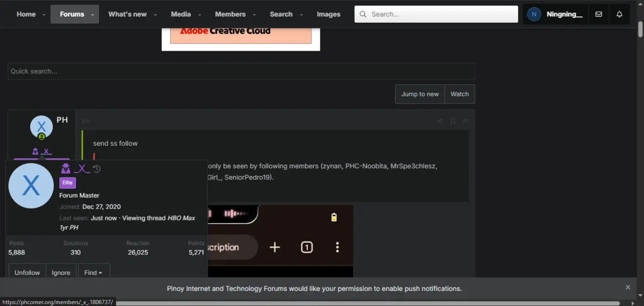This screenshot has height=306, width=644.
Task: Expand the Members dropdown arrow
Action: tap(254, 15)
